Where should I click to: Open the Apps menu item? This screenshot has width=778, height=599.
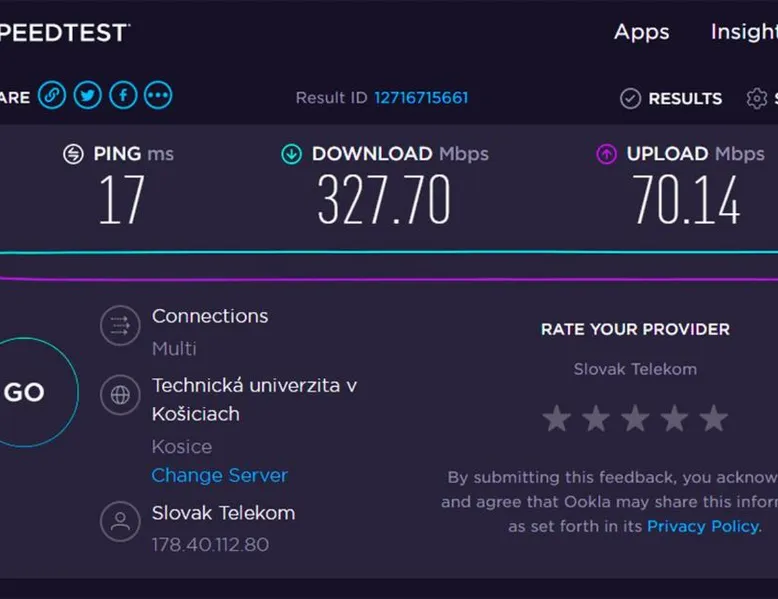[642, 33]
